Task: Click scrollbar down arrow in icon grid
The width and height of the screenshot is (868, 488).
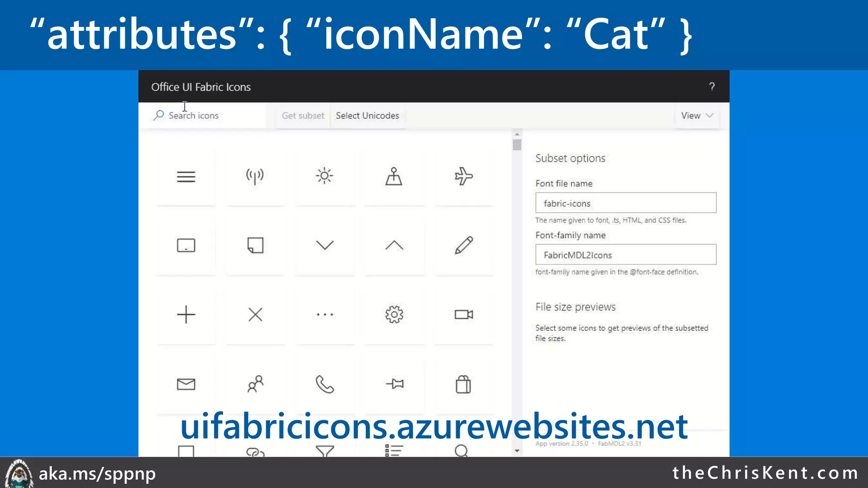Action: (x=517, y=451)
